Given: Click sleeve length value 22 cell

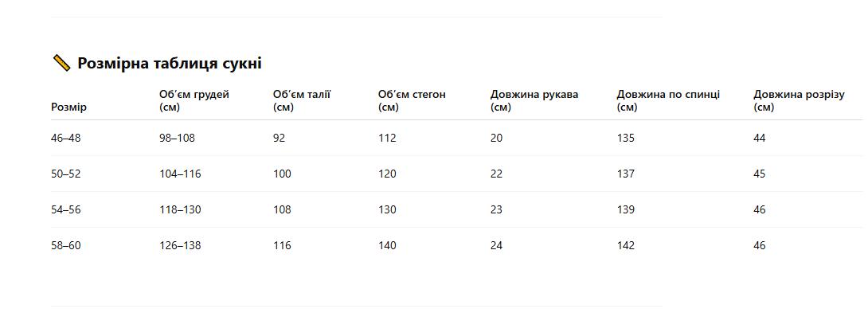Looking at the screenshot, I should (x=497, y=174).
